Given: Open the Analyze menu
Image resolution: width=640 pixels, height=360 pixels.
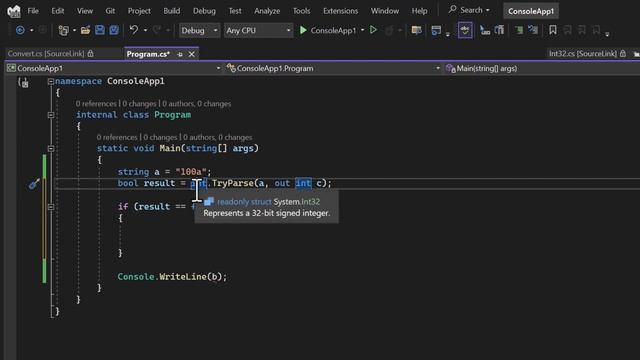Looking at the screenshot, I should pyautogui.click(x=267, y=11).
